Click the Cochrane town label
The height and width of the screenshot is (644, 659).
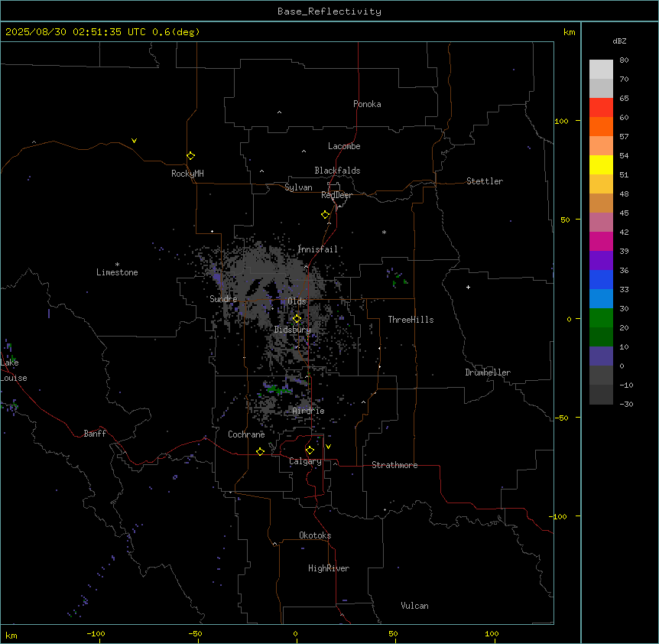click(x=246, y=434)
